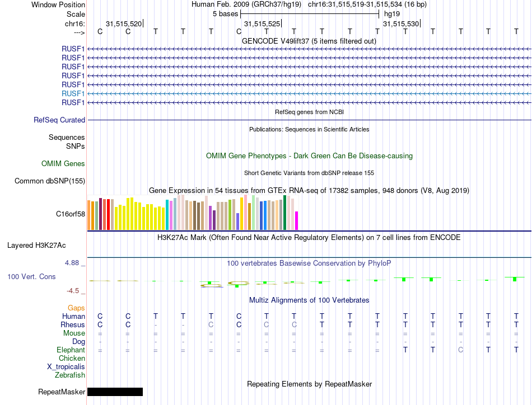Click 'Human Feb. 2009 (GRCh37/hg19)' header
The width and height of the screenshot is (532, 405).
246,4
